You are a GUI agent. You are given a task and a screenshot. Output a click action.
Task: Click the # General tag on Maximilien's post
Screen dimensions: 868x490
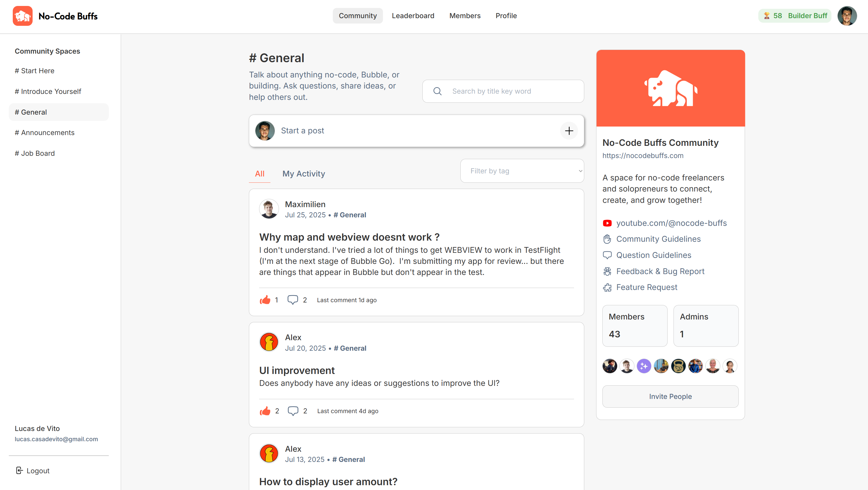[x=350, y=215]
